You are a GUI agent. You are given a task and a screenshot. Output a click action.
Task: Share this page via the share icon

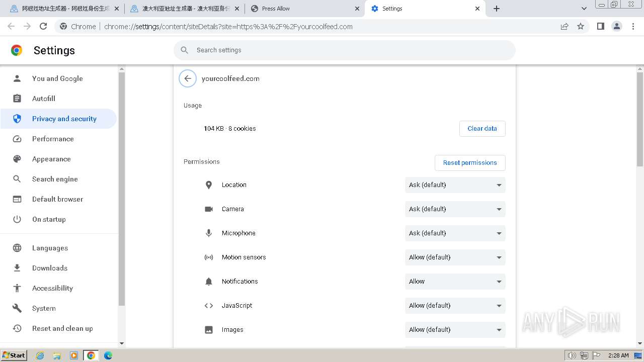[x=565, y=27]
